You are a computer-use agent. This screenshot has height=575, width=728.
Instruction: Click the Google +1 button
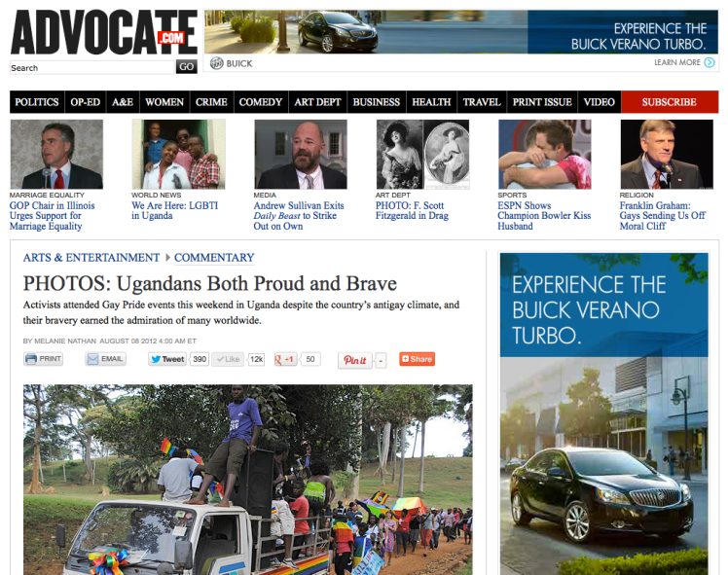285,359
